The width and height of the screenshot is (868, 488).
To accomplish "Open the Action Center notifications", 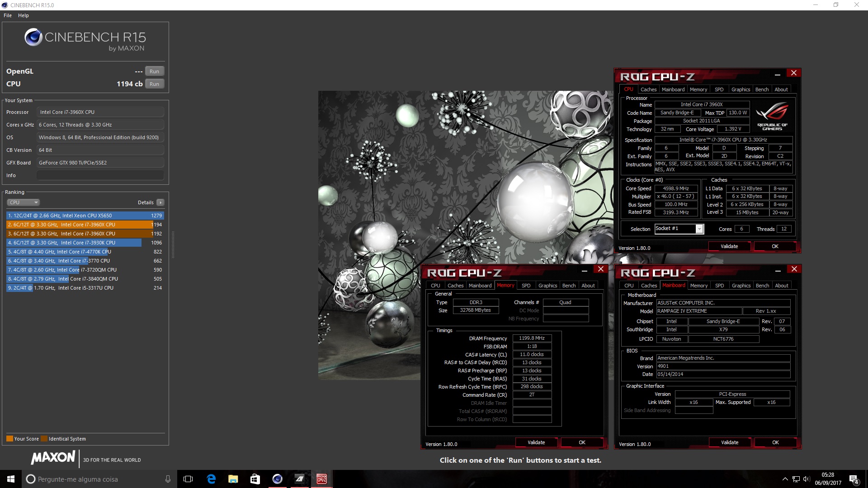I will 854,479.
